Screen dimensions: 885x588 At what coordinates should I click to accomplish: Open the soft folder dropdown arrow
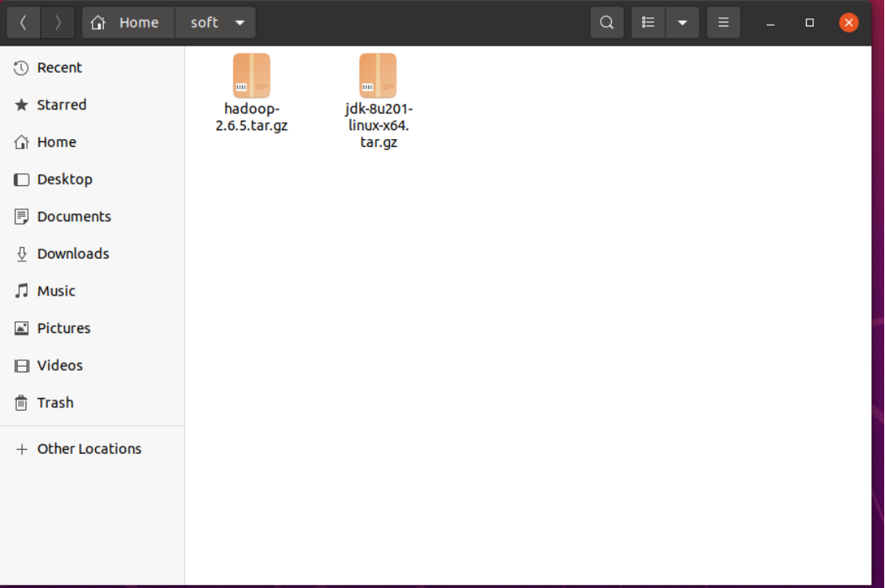(x=240, y=23)
